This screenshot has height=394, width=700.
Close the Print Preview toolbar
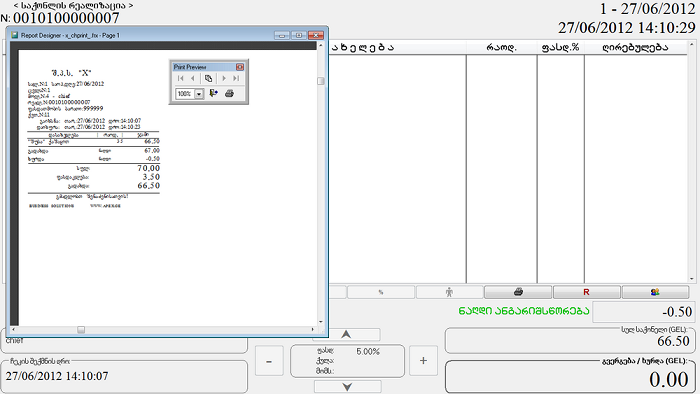click(x=240, y=67)
